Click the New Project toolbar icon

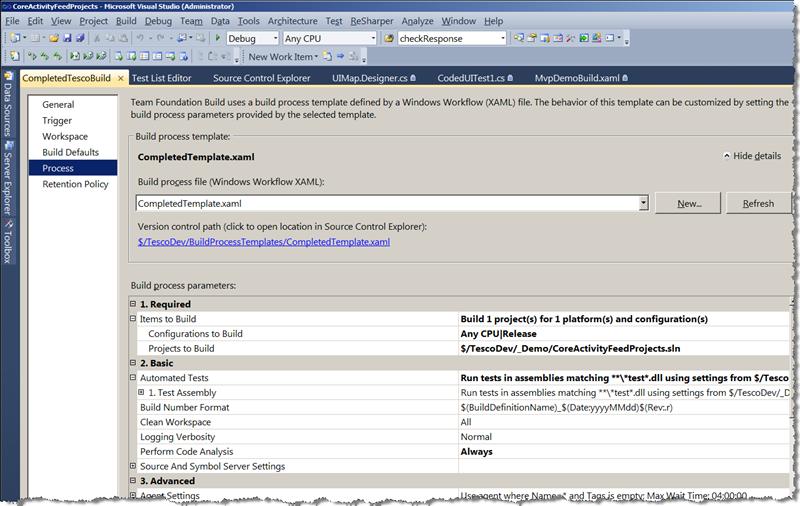pos(15,38)
